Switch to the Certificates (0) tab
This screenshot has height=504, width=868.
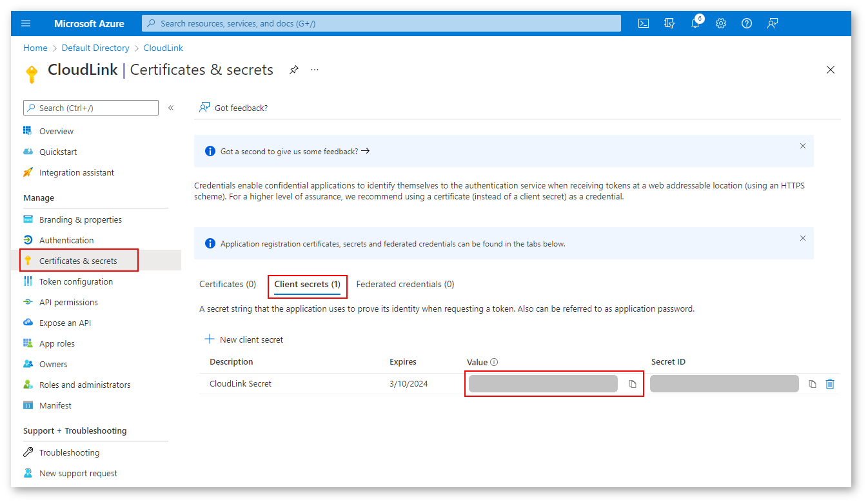[x=228, y=284]
